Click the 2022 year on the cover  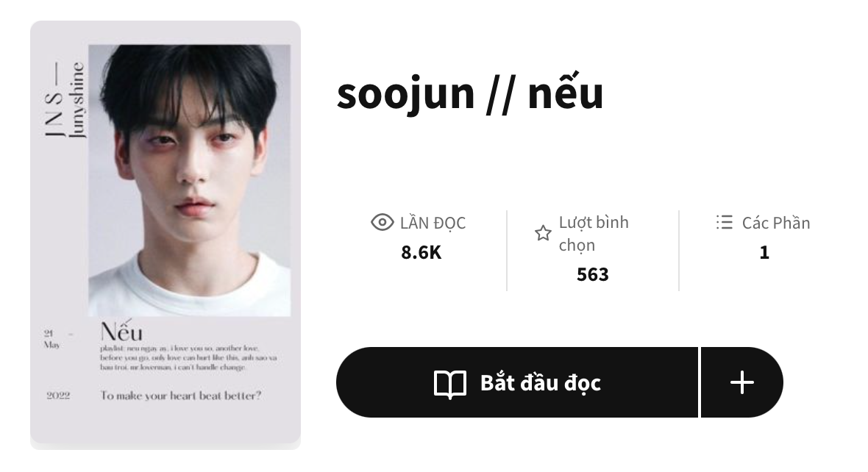58,395
